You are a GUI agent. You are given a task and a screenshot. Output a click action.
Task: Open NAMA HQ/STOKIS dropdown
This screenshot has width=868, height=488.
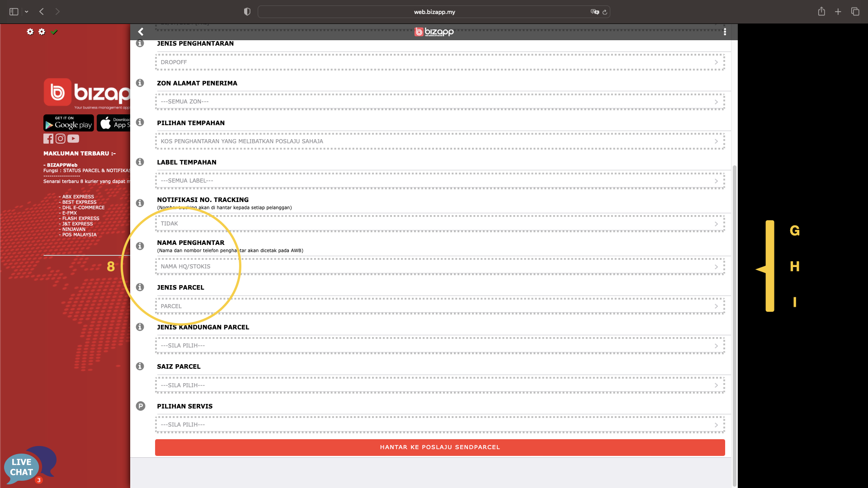440,267
